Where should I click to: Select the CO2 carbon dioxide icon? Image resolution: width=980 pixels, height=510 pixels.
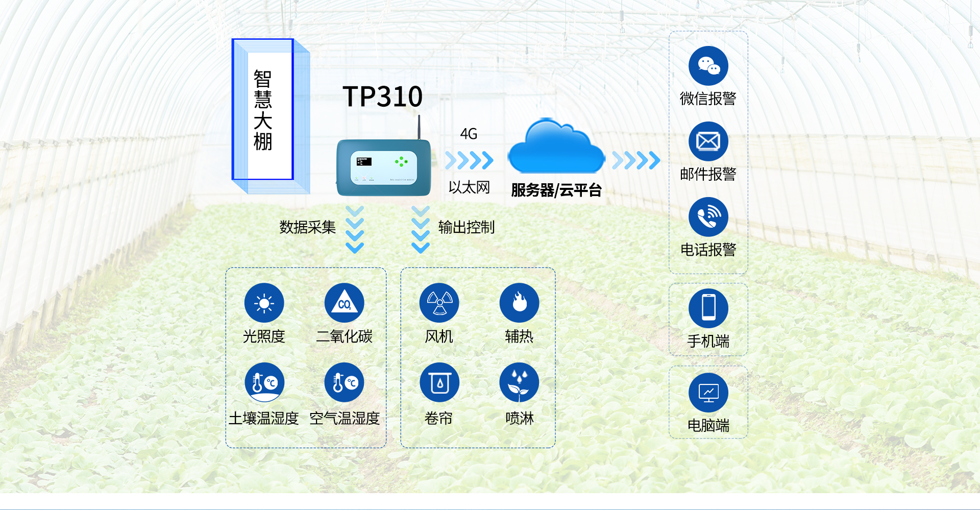click(x=344, y=303)
